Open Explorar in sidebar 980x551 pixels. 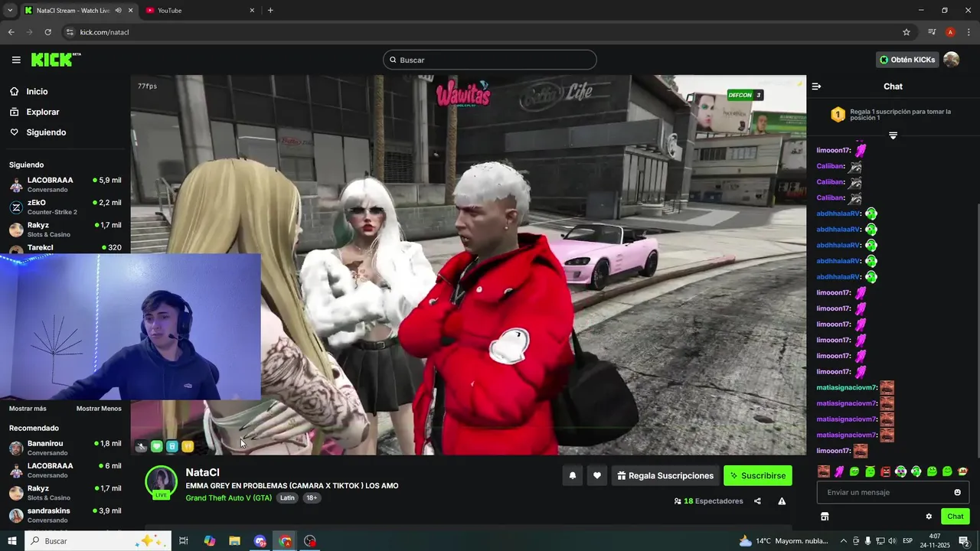tap(42, 112)
